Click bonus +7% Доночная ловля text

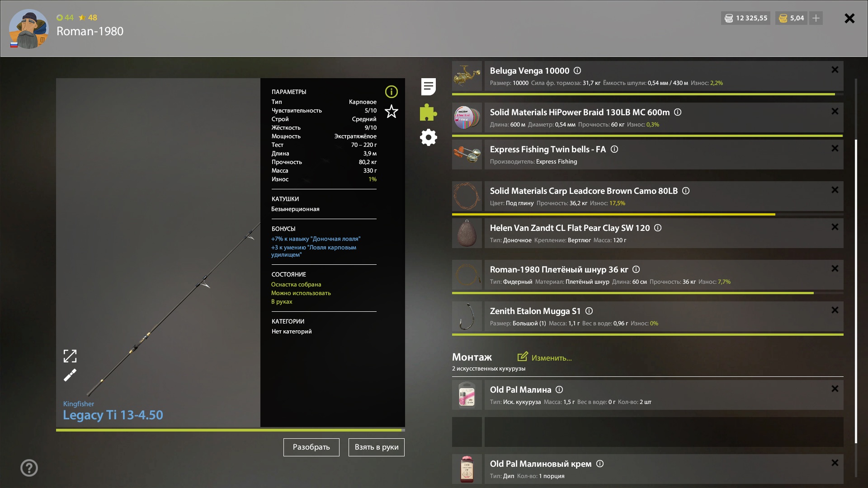click(316, 239)
